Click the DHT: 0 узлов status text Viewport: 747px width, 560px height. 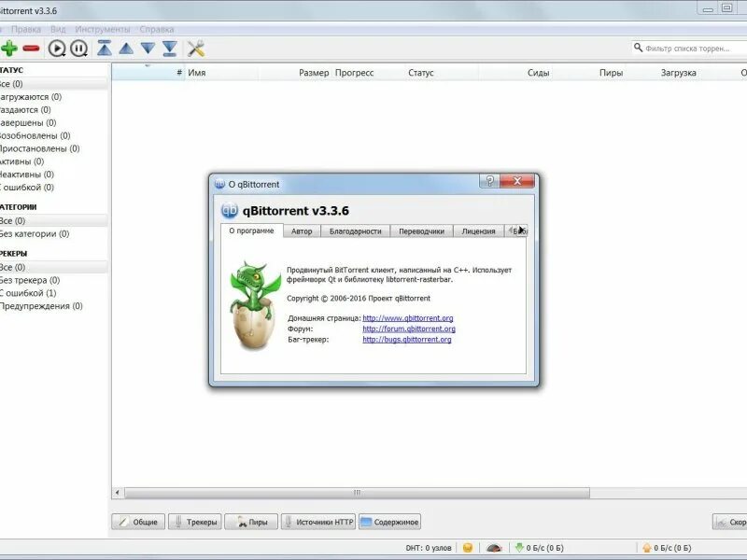click(x=429, y=548)
